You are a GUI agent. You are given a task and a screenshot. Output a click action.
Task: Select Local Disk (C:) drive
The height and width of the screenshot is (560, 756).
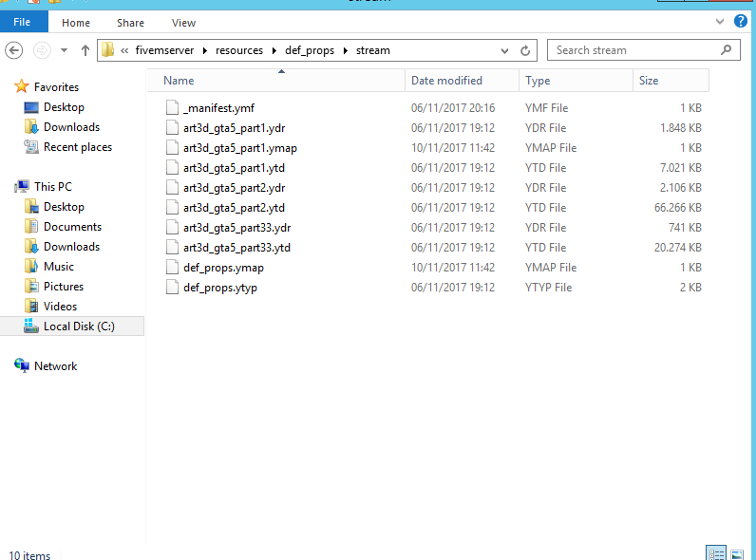coord(72,327)
